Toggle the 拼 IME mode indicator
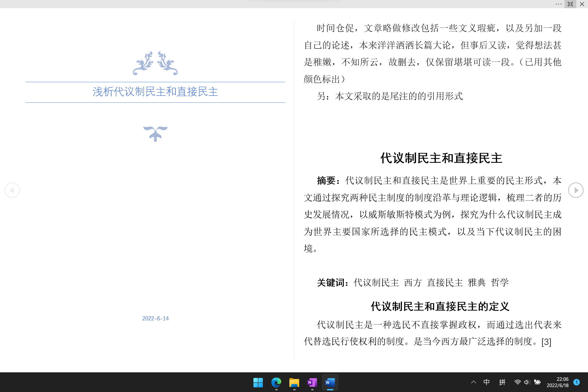This screenshot has width=588, height=392. [502, 382]
